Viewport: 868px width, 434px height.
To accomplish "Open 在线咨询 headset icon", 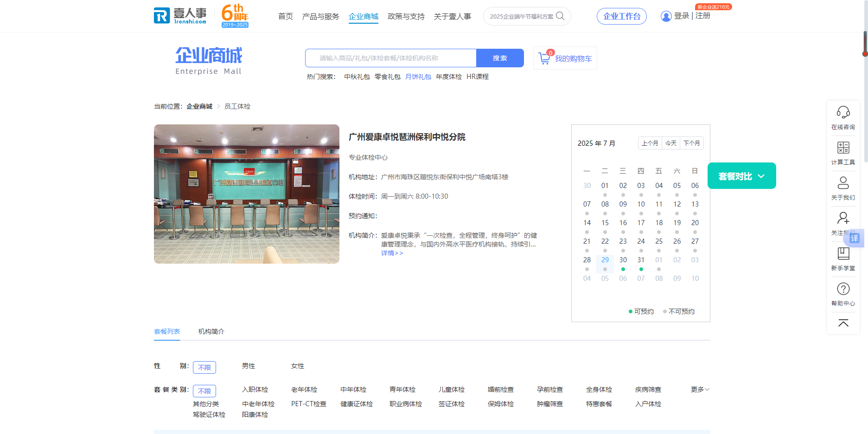I will (x=843, y=112).
